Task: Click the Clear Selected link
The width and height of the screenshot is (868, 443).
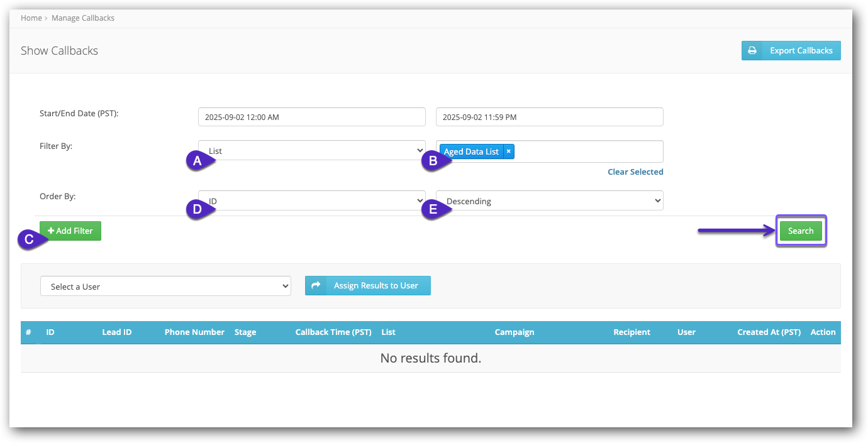Action: click(x=635, y=172)
